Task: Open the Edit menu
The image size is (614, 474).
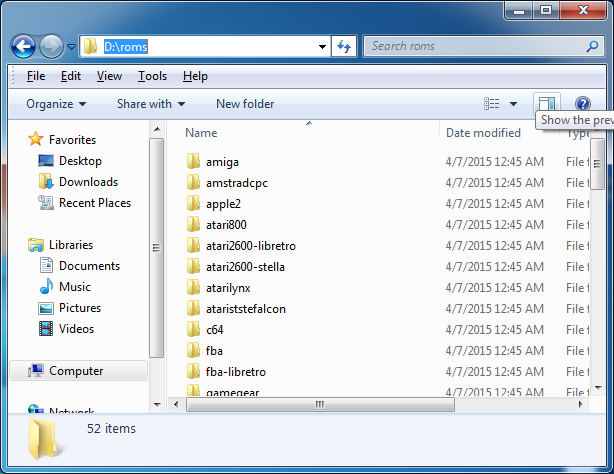Action: 70,76
